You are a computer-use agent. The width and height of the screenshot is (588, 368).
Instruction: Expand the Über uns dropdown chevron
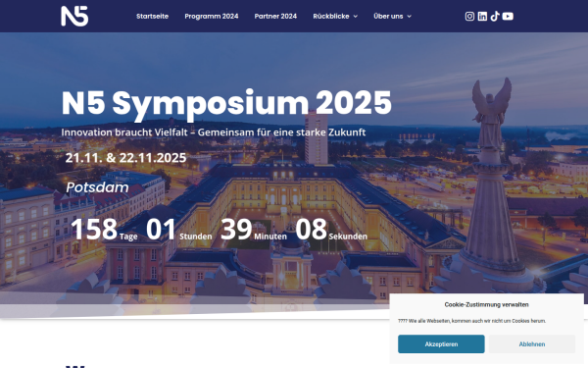(409, 17)
